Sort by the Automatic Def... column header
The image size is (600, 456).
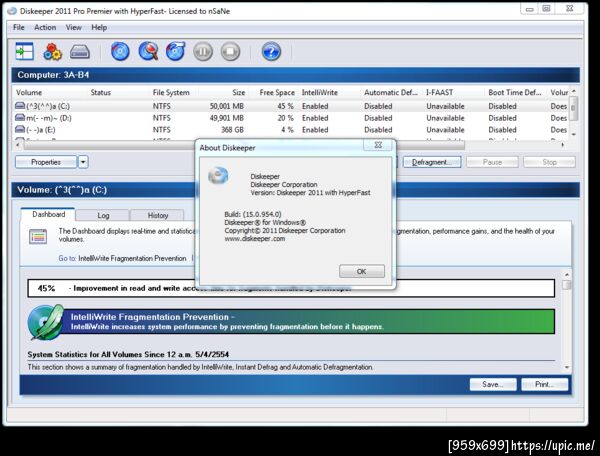(x=391, y=92)
